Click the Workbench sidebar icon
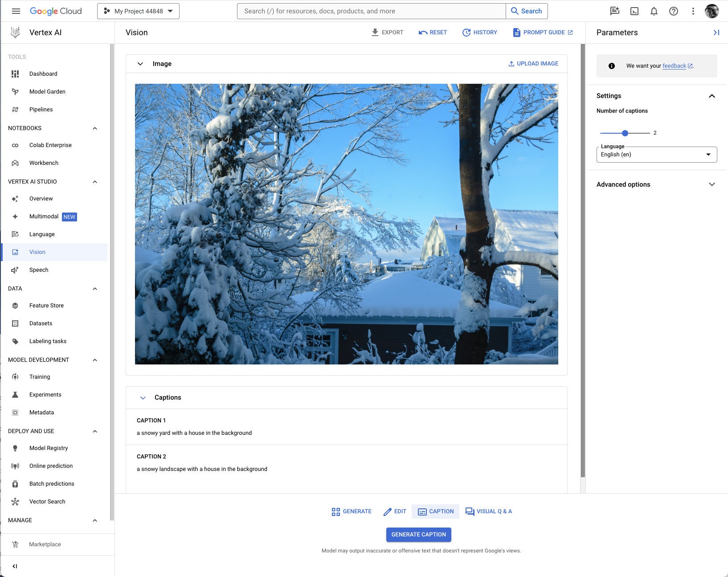 click(15, 163)
